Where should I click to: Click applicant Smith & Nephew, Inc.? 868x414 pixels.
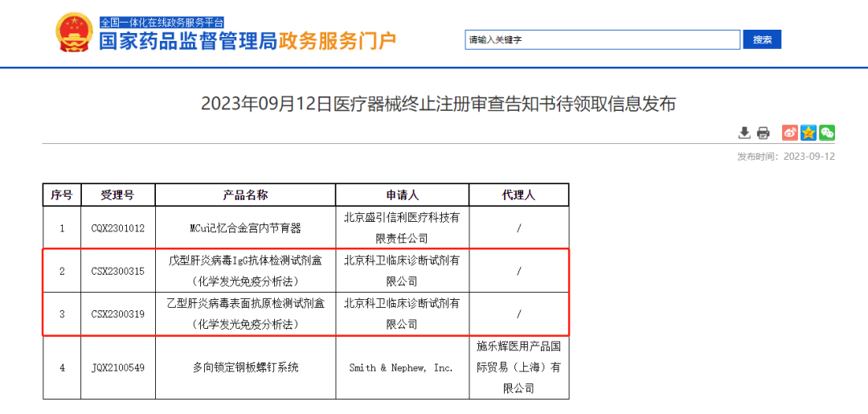click(402, 367)
